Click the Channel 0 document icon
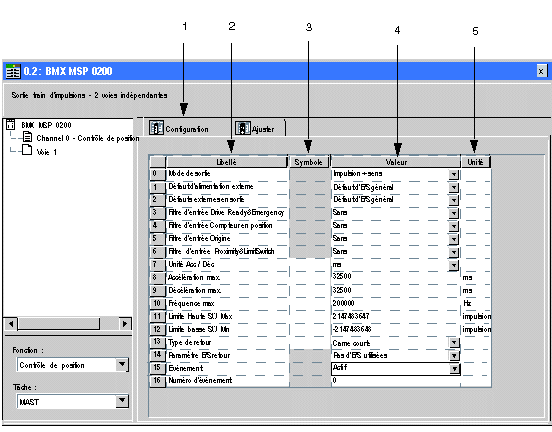 27,137
